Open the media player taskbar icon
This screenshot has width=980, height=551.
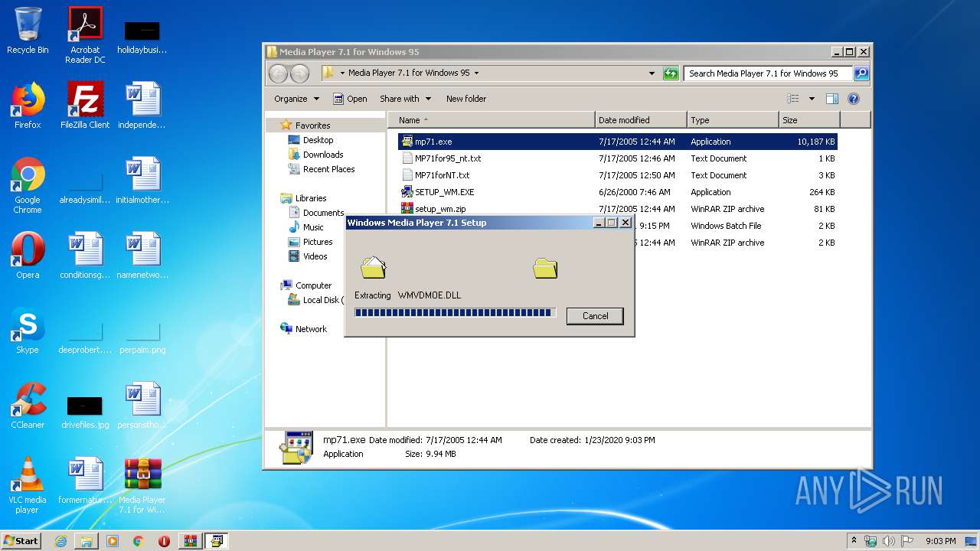[113, 541]
